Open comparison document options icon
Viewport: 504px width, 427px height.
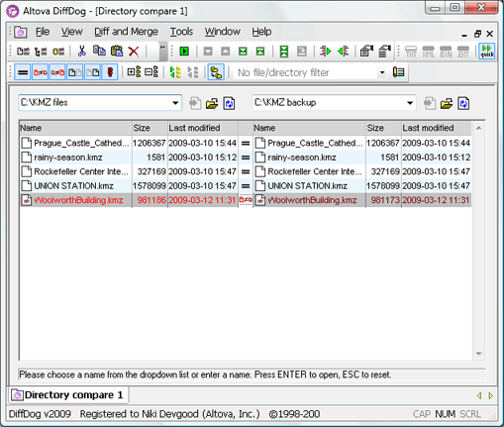pyautogui.click(x=384, y=52)
